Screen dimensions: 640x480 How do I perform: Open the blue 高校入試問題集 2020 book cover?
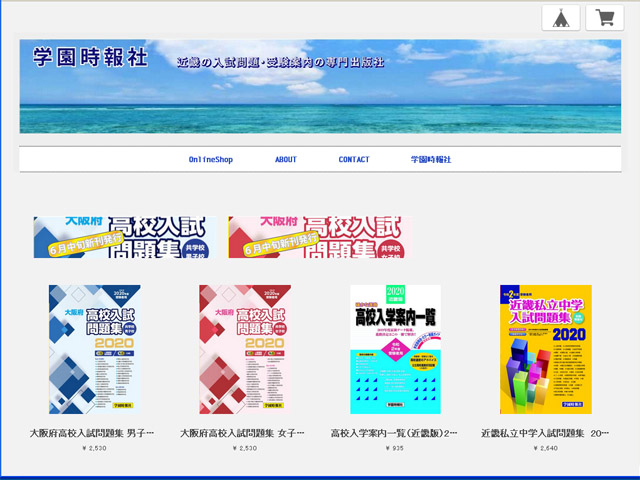pos(95,349)
